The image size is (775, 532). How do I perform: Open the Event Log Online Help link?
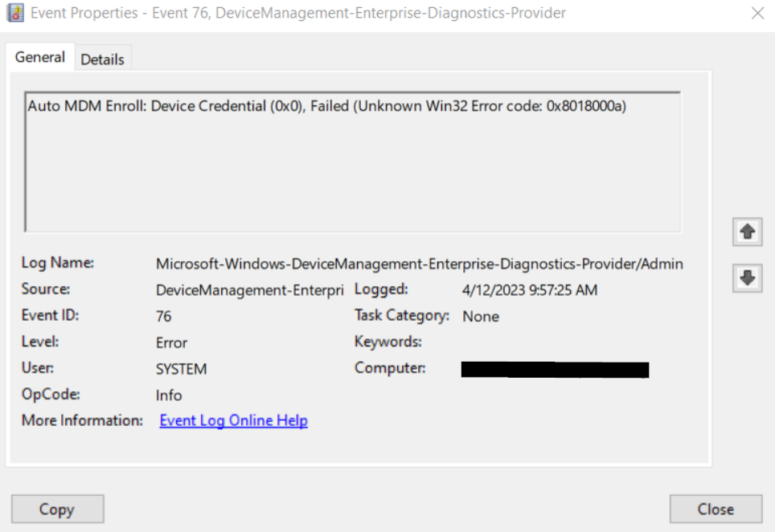point(233,420)
